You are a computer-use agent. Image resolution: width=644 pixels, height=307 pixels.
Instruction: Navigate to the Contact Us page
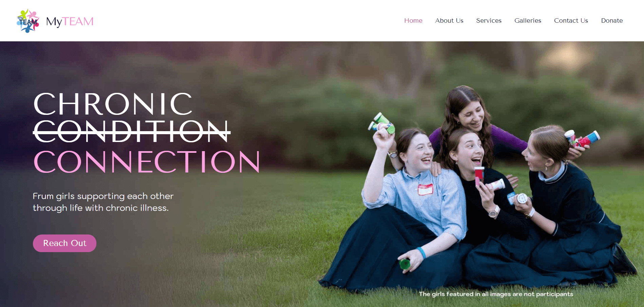(571, 21)
